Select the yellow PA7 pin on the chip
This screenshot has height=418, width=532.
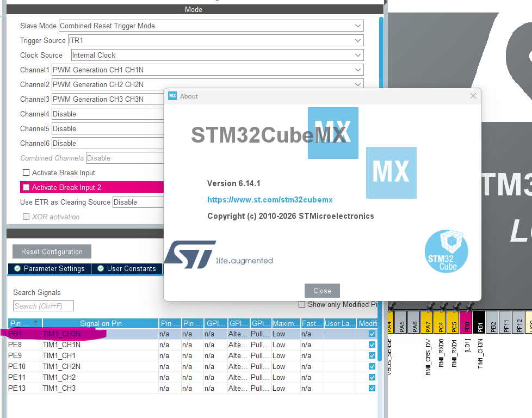click(x=428, y=323)
